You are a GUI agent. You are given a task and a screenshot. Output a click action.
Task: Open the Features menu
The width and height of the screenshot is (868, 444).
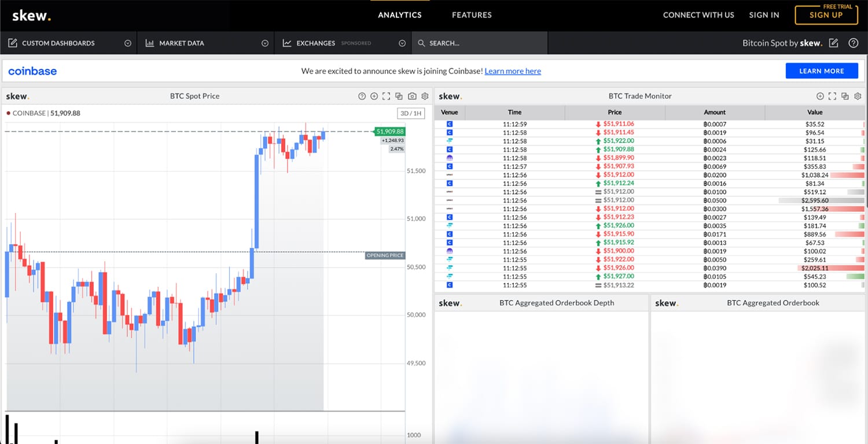coord(472,15)
